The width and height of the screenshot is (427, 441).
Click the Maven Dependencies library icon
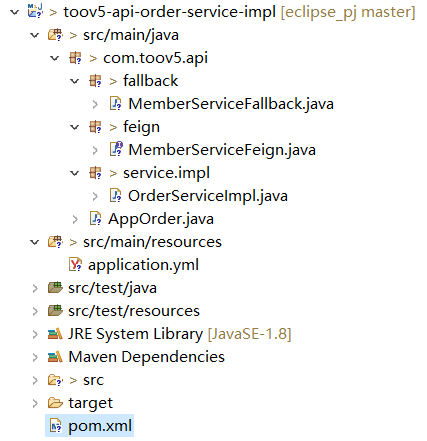tap(55, 357)
